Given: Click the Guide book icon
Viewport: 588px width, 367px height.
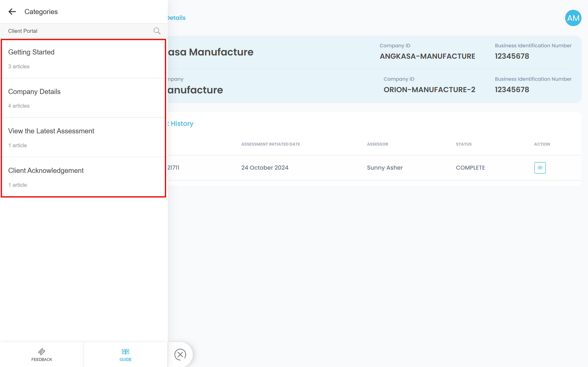Looking at the screenshot, I should pyautogui.click(x=125, y=352).
